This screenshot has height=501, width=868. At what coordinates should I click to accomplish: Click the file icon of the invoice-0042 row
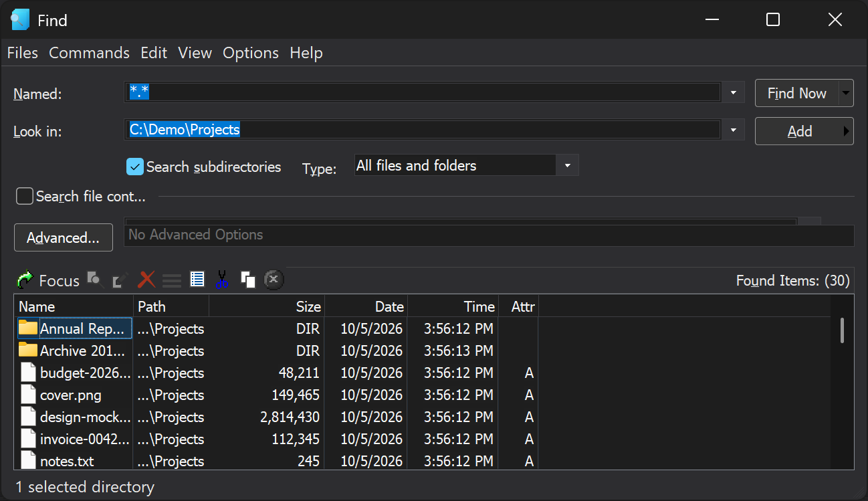[28, 439]
